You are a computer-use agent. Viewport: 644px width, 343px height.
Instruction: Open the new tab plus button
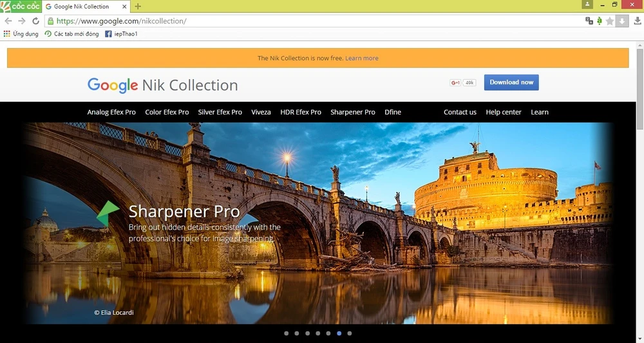[x=138, y=6]
